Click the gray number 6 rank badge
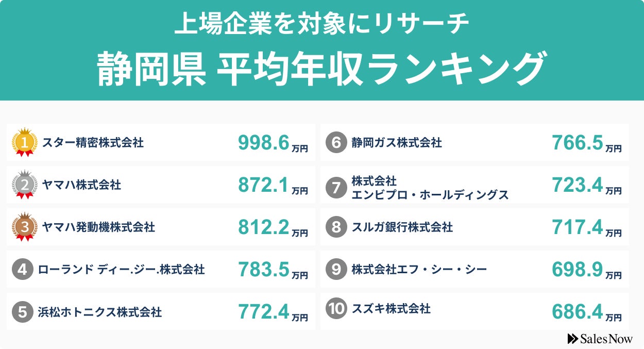Viewport: 644px width, 349px height. coord(336,142)
